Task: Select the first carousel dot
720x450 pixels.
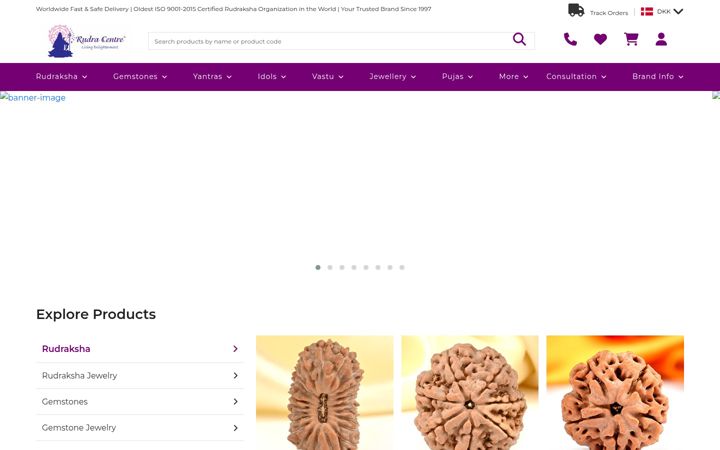Action: [x=318, y=267]
